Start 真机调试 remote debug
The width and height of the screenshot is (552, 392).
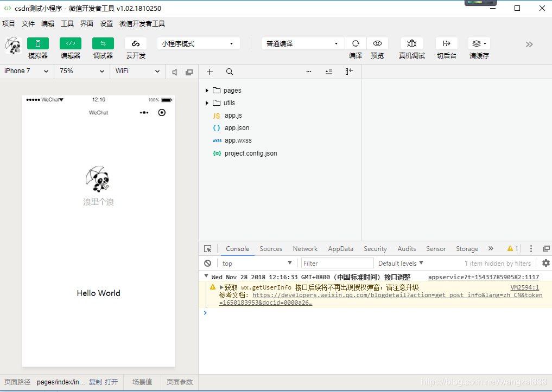(x=412, y=43)
